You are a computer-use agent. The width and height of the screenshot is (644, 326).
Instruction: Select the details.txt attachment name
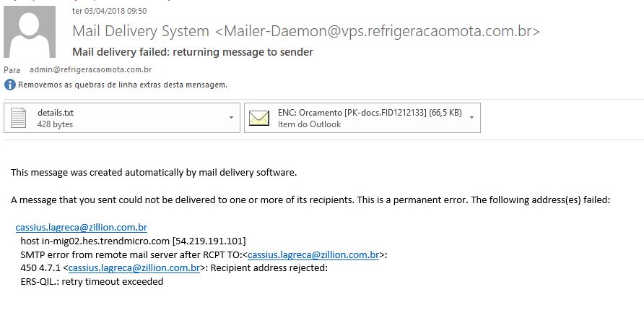(x=56, y=113)
